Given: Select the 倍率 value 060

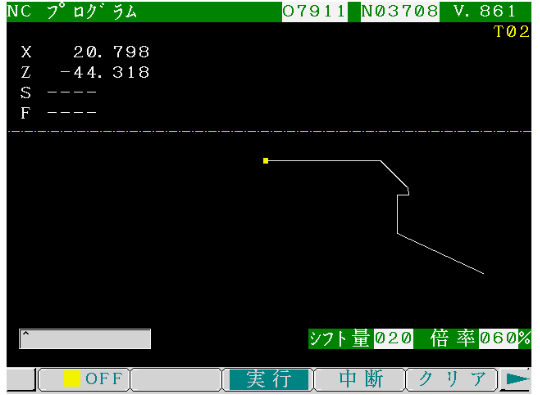Looking at the screenshot, I should coord(498,338).
